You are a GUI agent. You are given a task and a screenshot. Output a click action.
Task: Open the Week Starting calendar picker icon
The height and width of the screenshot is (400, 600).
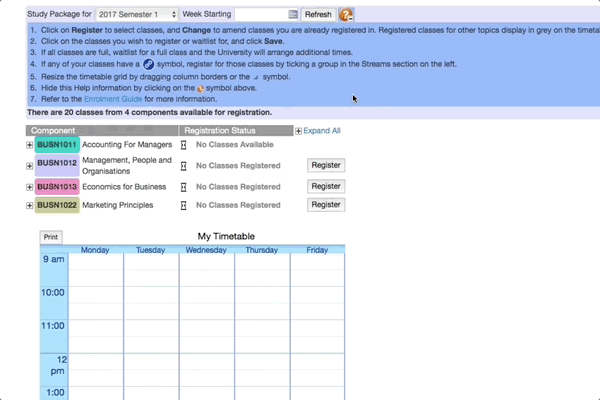[293, 15]
